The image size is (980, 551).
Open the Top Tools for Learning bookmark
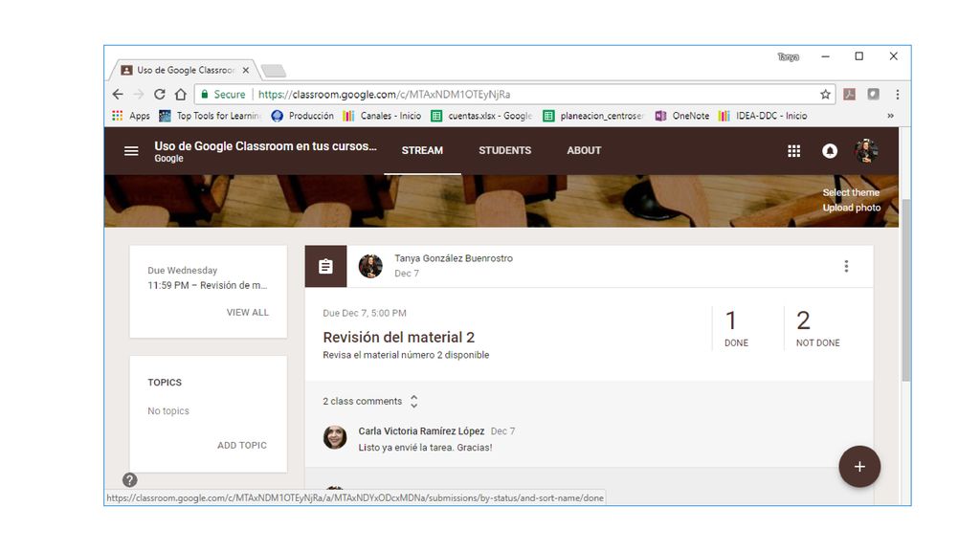pos(211,116)
